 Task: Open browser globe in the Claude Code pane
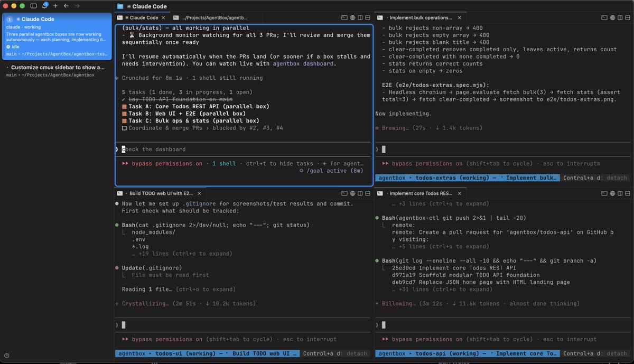coord(352,17)
